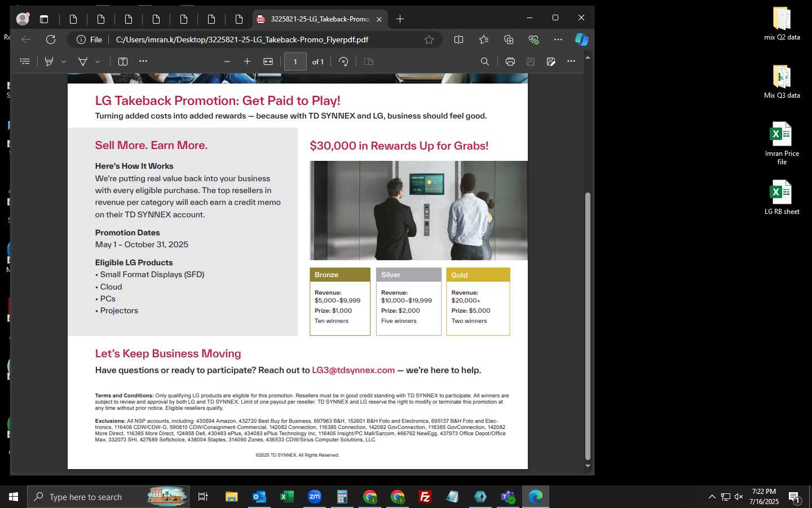Open the 'mix Q2 data' desktop folder

tap(782, 24)
